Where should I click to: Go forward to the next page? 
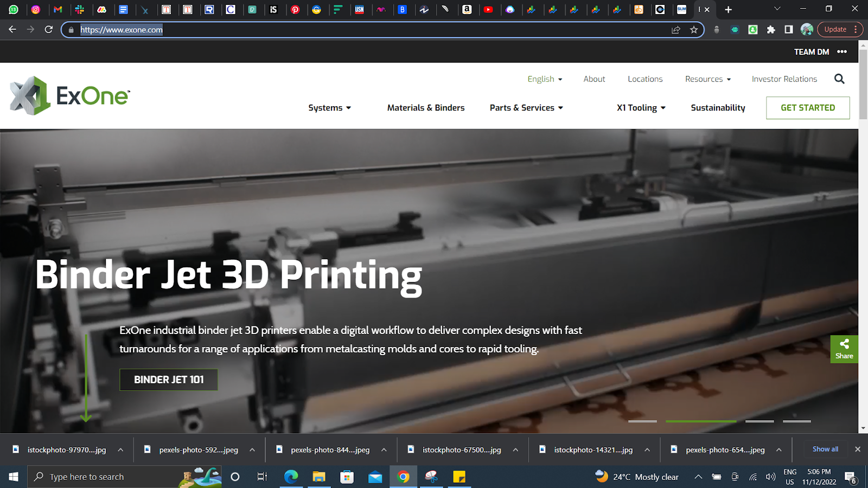coord(30,29)
